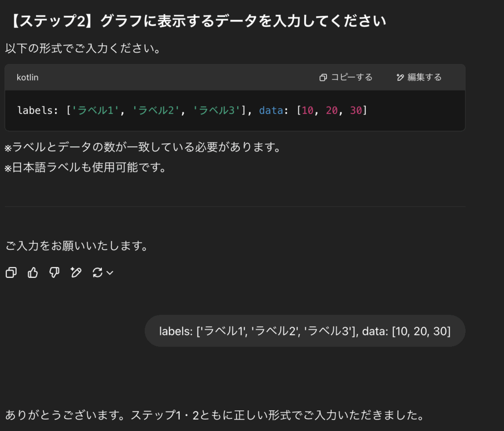Image resolution: width=504 pixels, height=431 pixels.
Task: Click the number 30 in the code
Action: coord(356,110)
